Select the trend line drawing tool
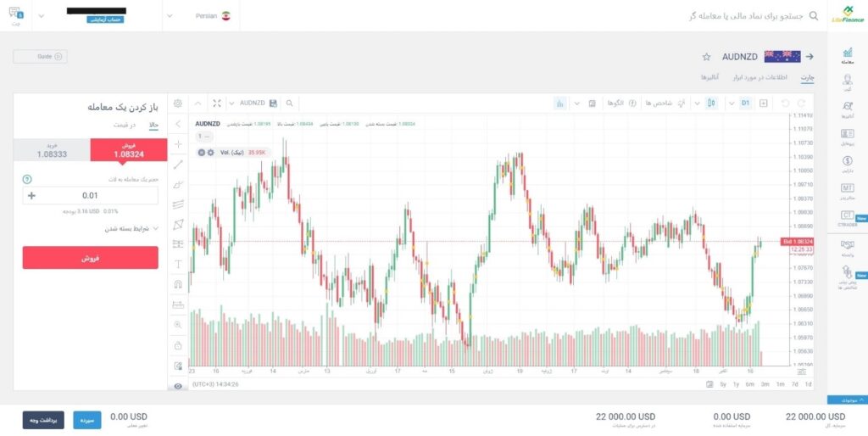Viewport: 868px width, 436px height. coord(178,165)
